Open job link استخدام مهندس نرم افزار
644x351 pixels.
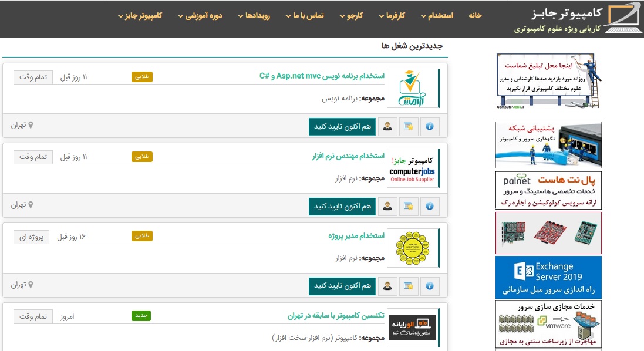click(x=348, y=156)
